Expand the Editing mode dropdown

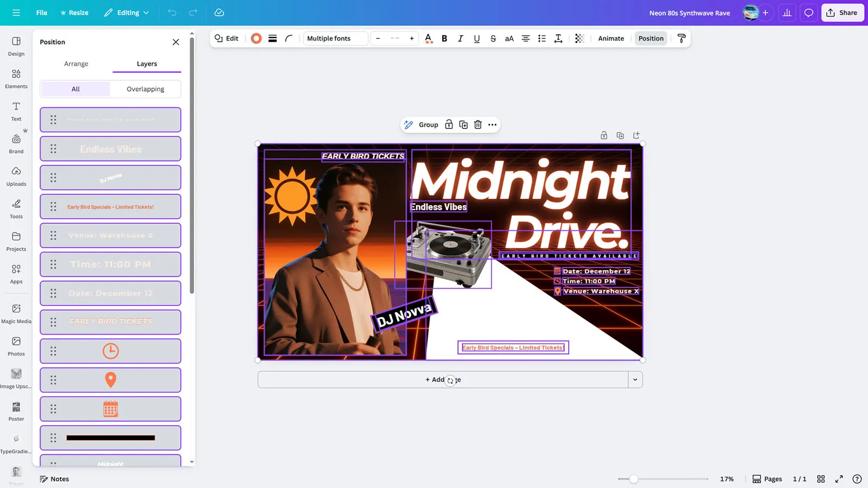tap(127, 12)
